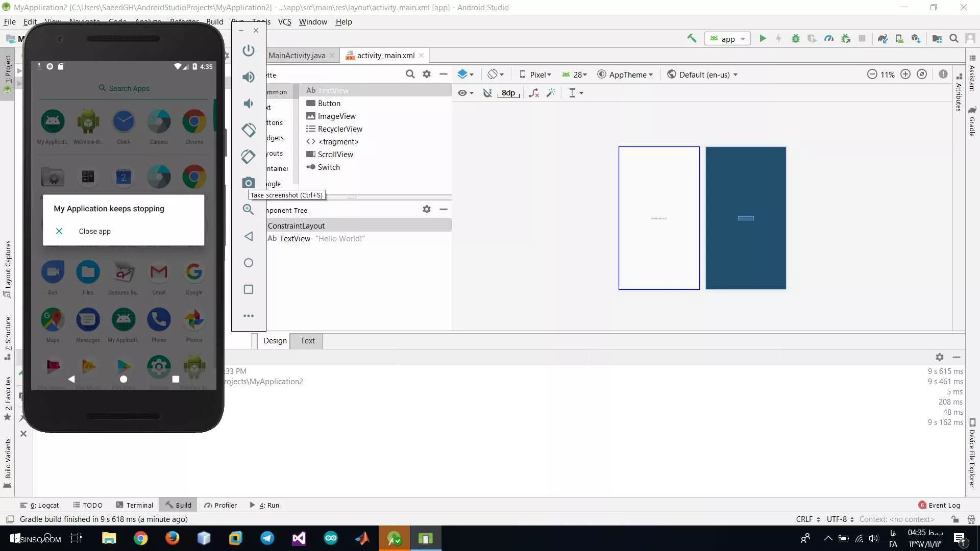
Task: Rotate the emulator right
Action: (x=249, y=157)
